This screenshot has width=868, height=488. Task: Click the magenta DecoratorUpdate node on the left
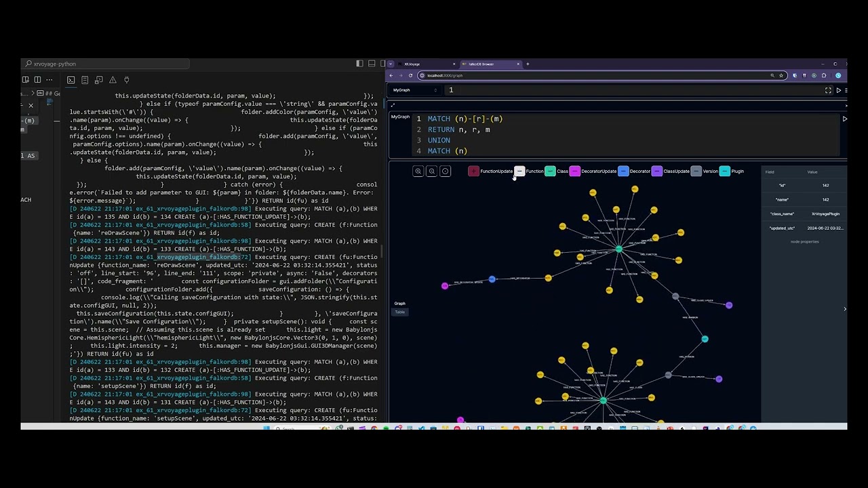445,286
